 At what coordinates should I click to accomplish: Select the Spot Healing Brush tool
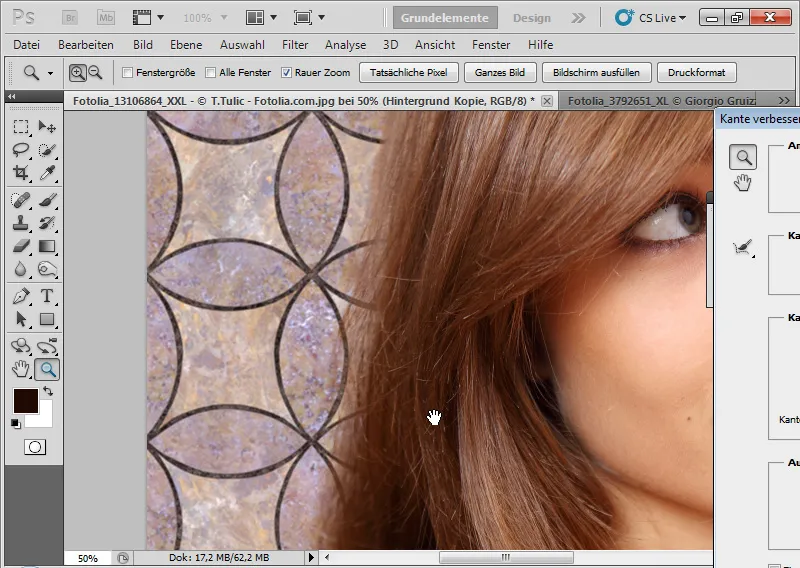pyautogui.click(x=20, y=200)
